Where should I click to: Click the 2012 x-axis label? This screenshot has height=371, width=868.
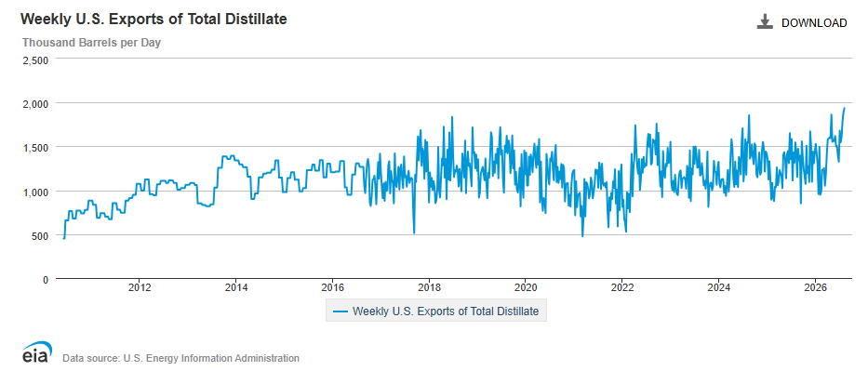[139, 288]
